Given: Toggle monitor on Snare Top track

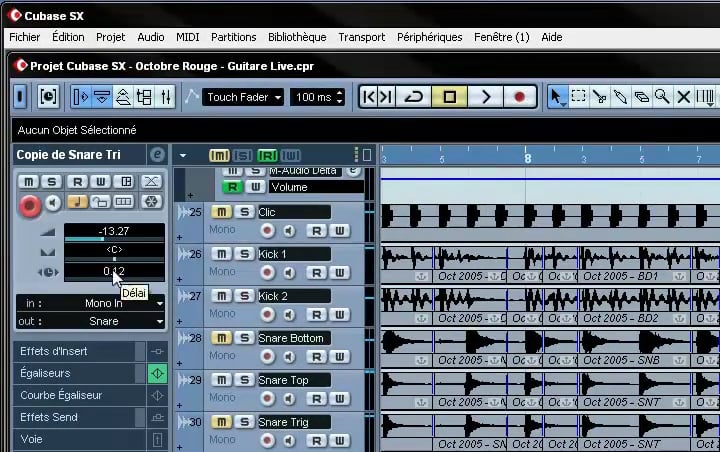Looking at the screenshot, I should (289, 399).
